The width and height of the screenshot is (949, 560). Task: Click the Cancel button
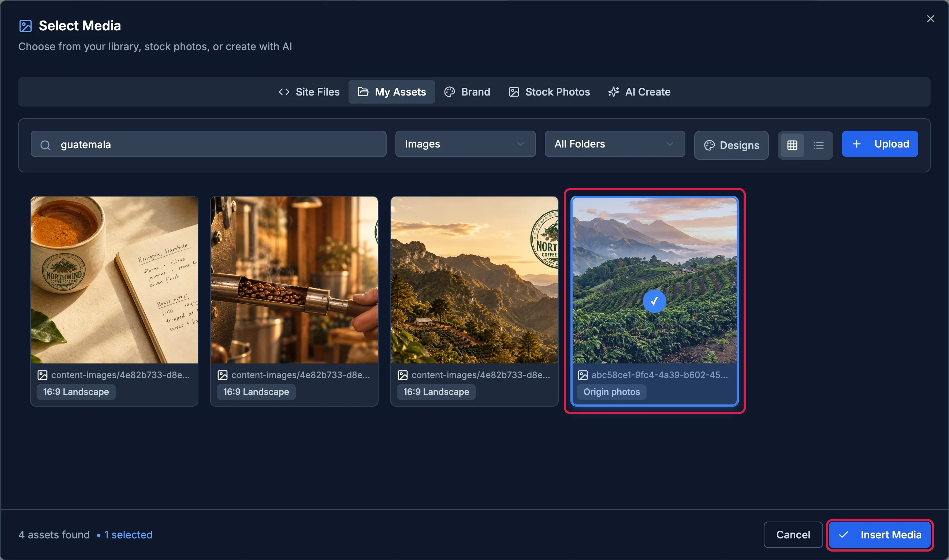point(793,534)
